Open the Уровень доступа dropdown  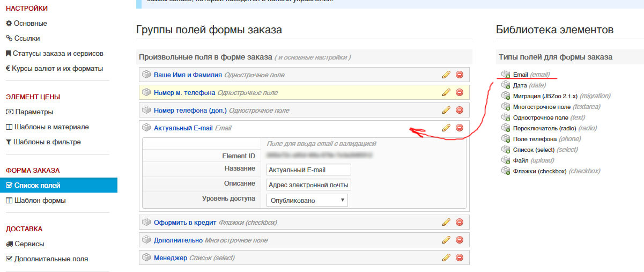click(x=307, y=200)
